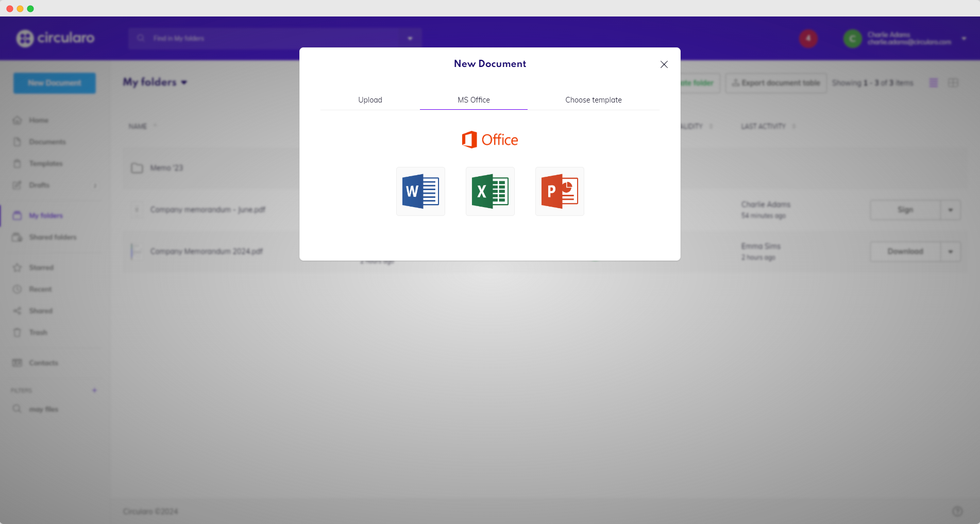The image size is (980, 524).
Task: Expand the search options dropdown arrow
Action: point(410,38)
